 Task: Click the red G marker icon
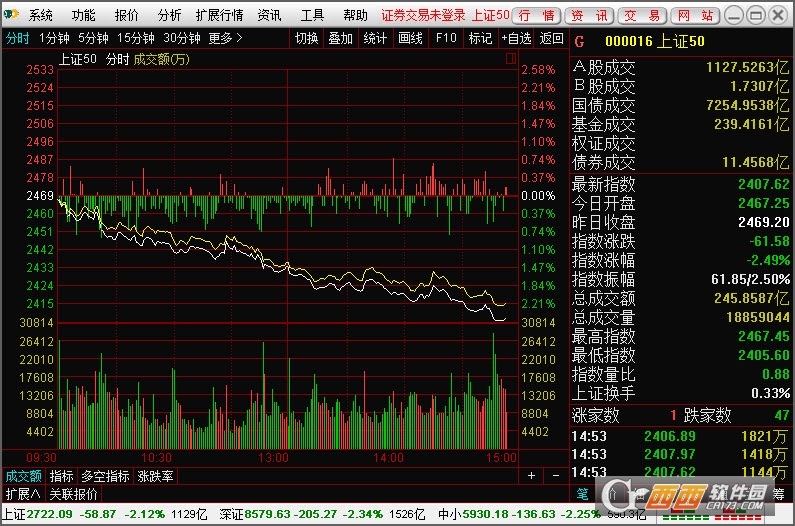[x=580, y=42]
